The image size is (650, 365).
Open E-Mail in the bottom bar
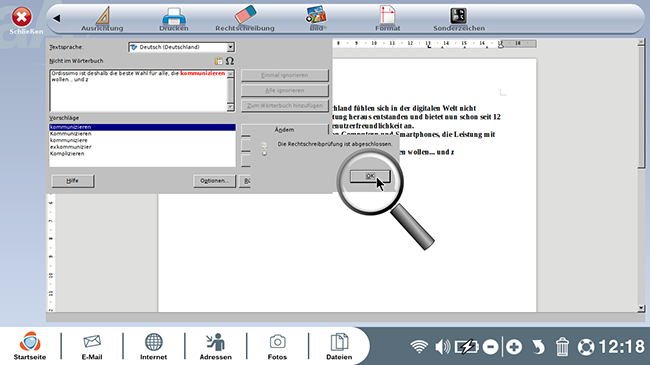coord(92,346)
